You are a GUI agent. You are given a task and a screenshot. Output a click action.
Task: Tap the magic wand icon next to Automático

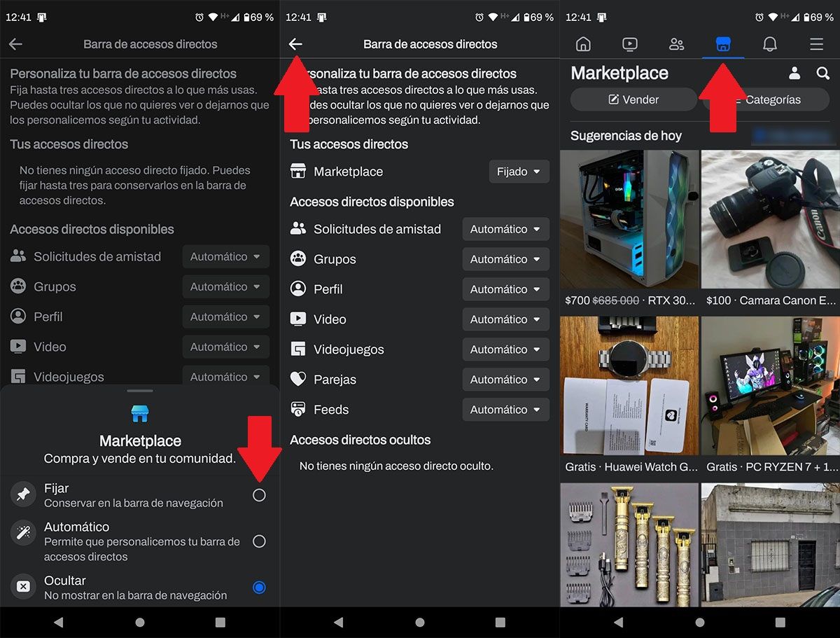click(x=23, y=534)
